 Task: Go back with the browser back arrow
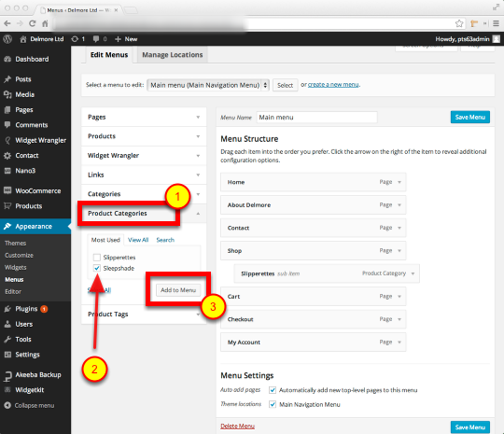pyautogui.click(x=7, y=23)
